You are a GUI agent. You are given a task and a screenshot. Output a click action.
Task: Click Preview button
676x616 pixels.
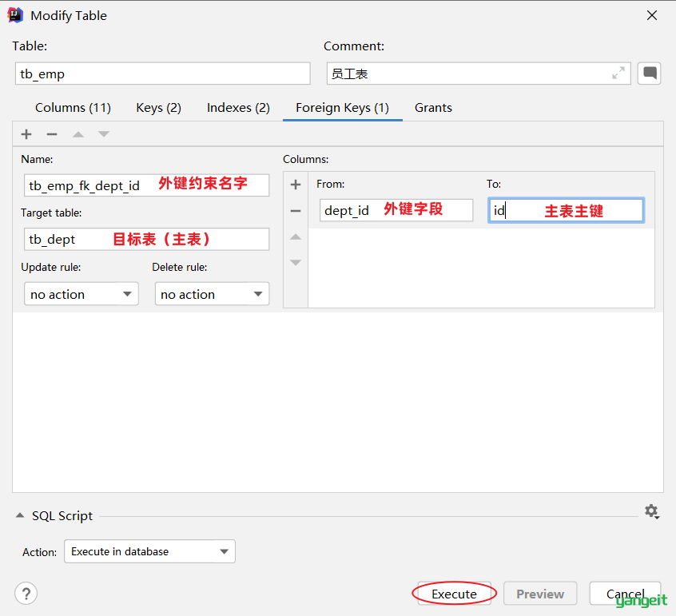(540, 594)
